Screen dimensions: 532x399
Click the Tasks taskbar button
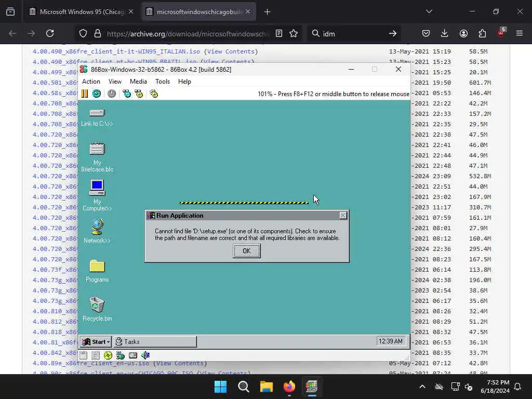155,342
